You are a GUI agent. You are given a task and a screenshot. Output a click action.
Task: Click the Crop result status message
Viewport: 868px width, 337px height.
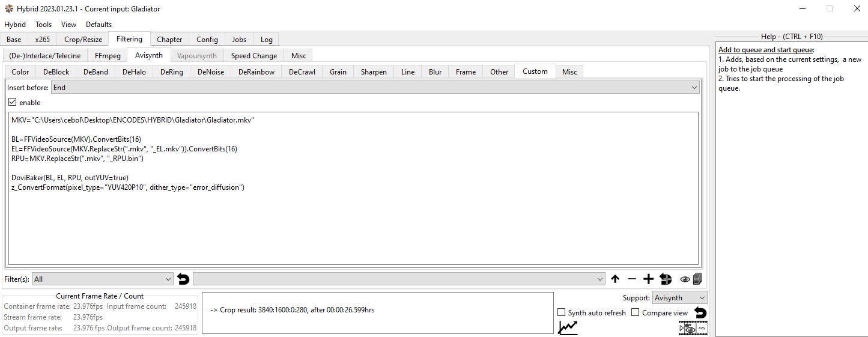[x=293, y=310]
